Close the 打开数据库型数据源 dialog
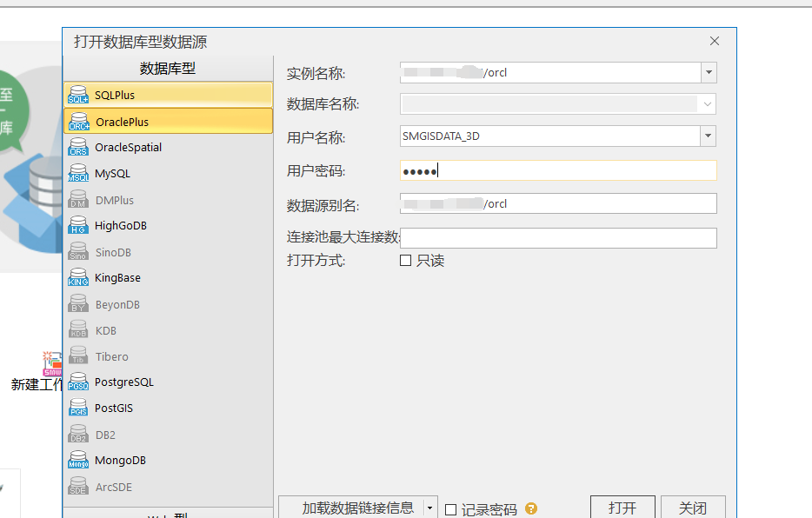Screen dimensions: 812x518 point(715,41)
